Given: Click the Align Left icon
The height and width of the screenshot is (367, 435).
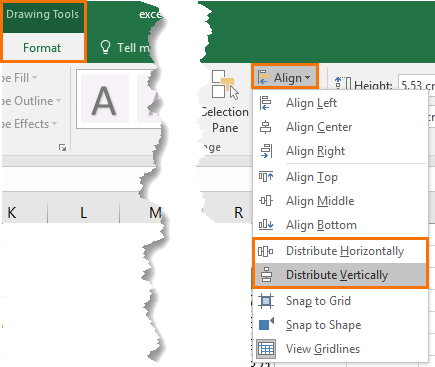Looking at the screenshot, I should [265, 103].
